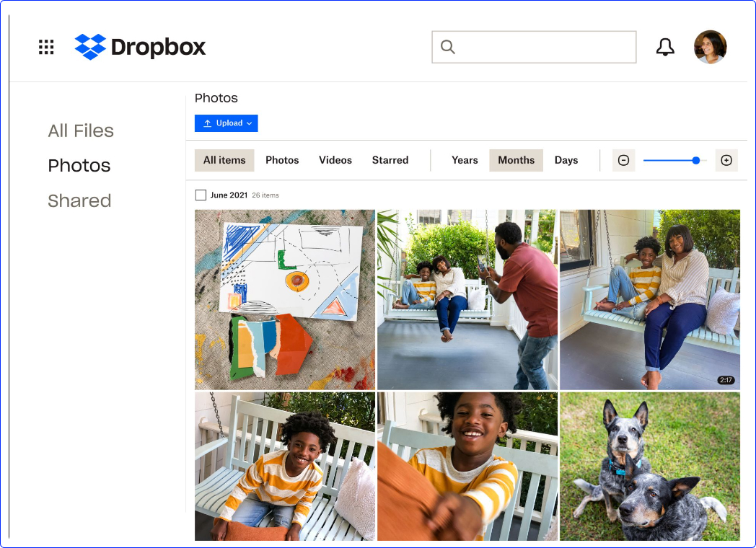The width and height of the screenshot is (756, 548).
Task: Group photos by Months
Action: 516,161
